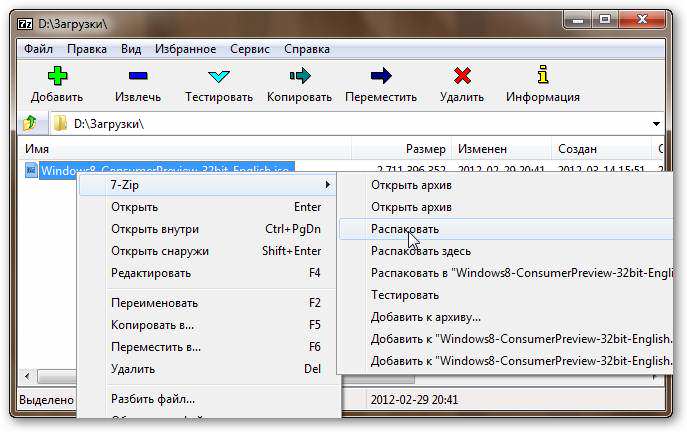Click the blue minus Extract icon
The image size is (687, 432).
[x=139, y=77]
